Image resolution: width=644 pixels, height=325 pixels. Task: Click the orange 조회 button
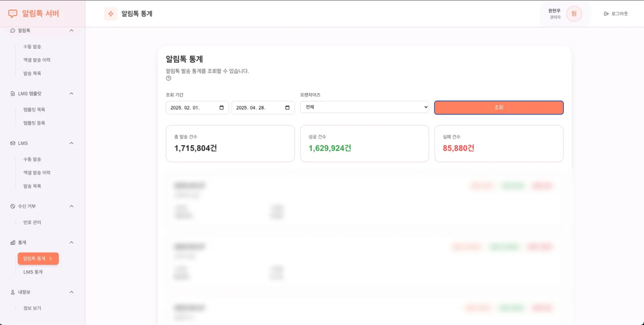tap(499, 107)
